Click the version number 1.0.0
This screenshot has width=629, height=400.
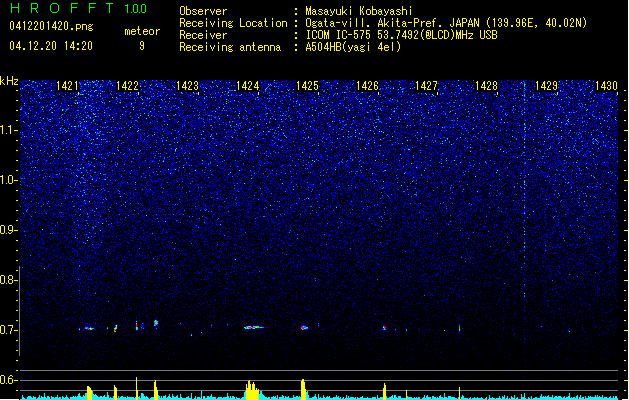[136, 8]
